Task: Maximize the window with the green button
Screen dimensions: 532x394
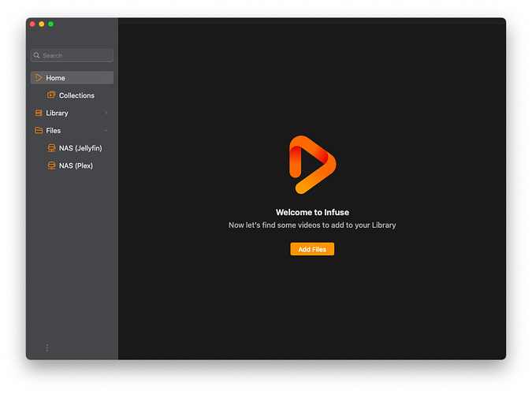Action: pyautogui.click(x=51, y=24)
